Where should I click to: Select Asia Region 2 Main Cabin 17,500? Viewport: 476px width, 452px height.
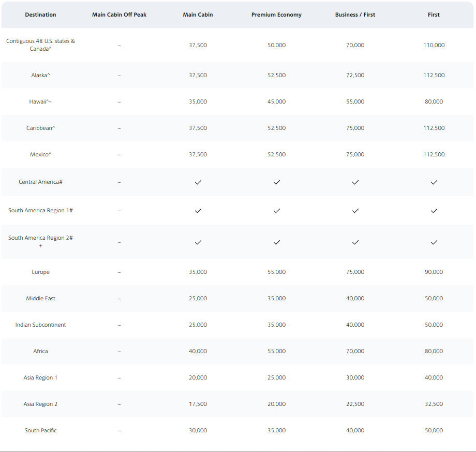[198, 404]
